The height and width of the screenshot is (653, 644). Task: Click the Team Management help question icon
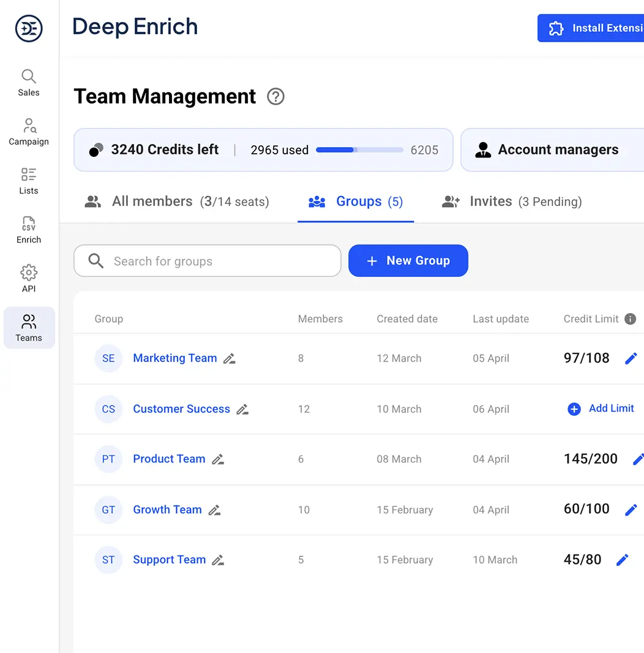275,97
